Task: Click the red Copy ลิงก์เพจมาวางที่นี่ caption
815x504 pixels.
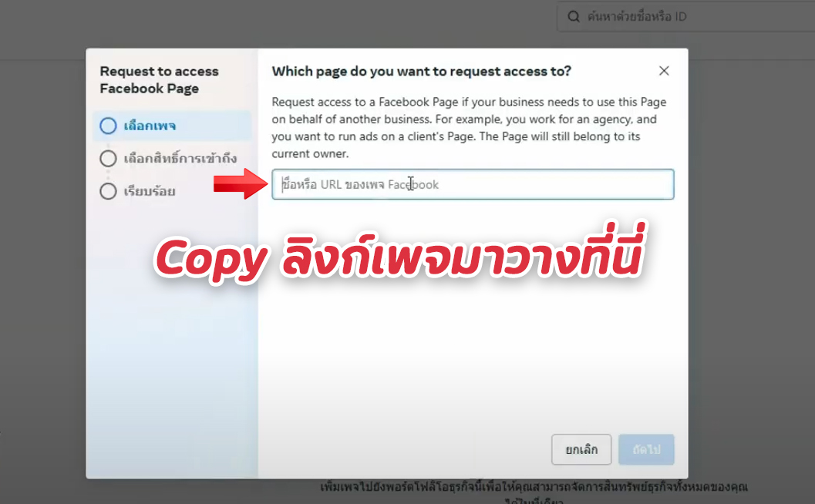Action: (x=399, y=256)
